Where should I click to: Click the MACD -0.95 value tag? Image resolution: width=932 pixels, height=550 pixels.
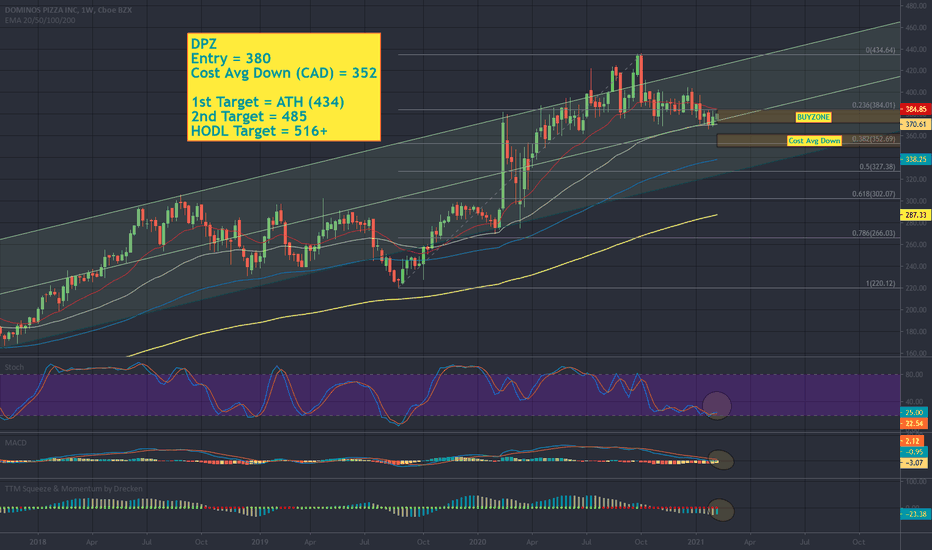[914, 452]
